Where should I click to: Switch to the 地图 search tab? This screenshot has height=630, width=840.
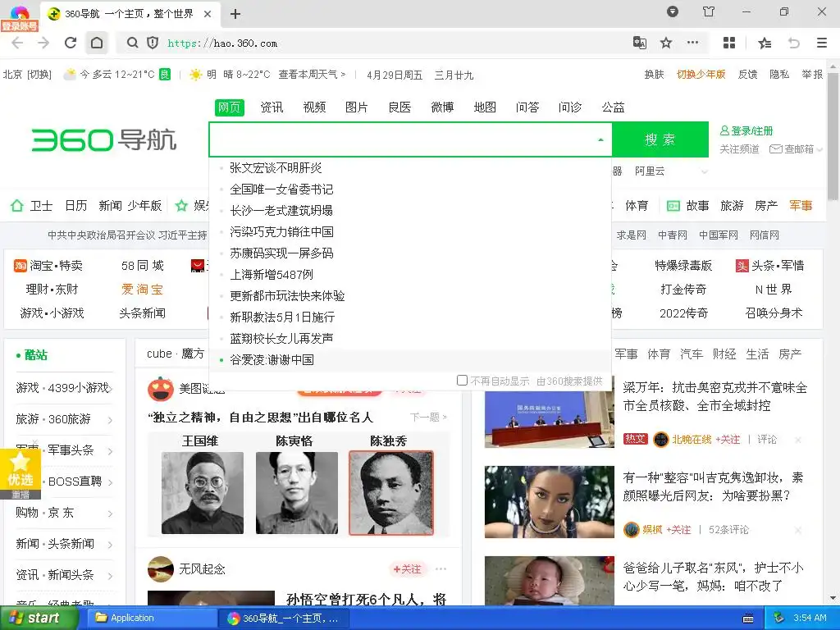pos(485,107)
